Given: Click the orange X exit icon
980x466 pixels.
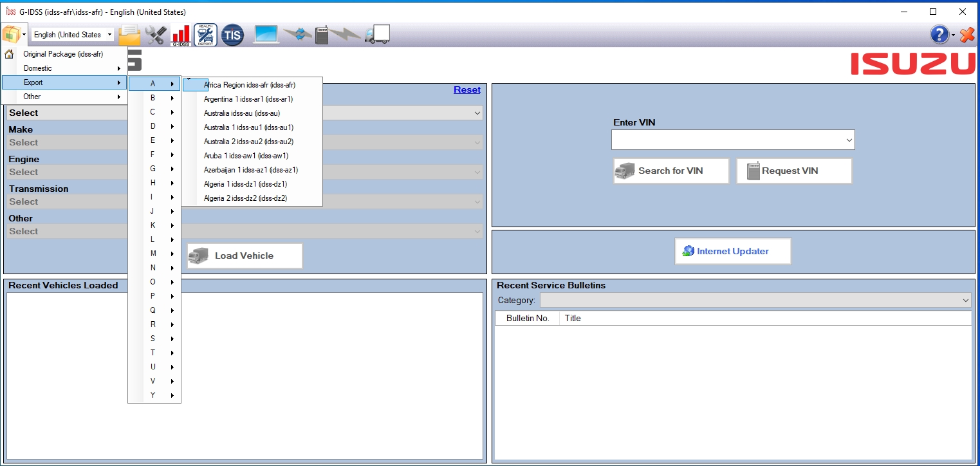Looking at the screenshot, I should 967,35.
